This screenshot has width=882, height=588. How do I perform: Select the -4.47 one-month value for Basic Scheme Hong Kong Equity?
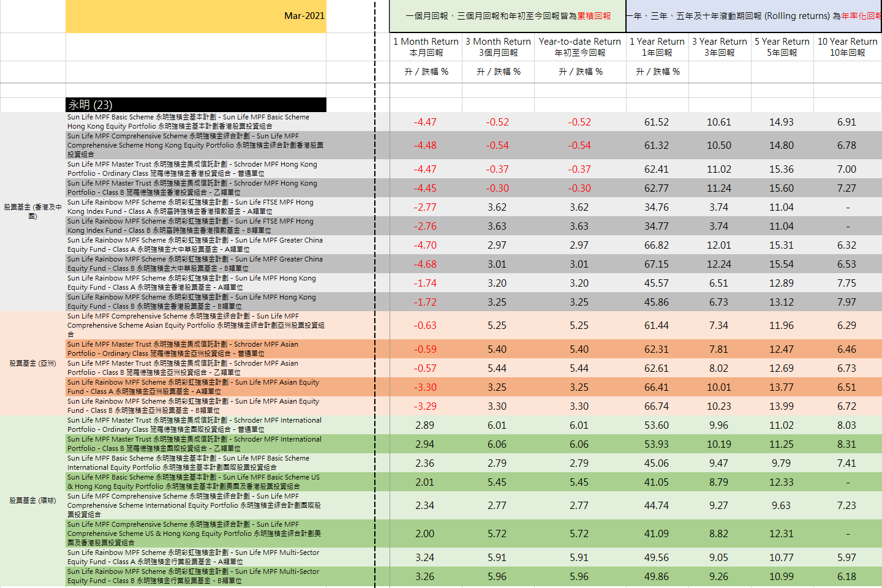point(425,122)
